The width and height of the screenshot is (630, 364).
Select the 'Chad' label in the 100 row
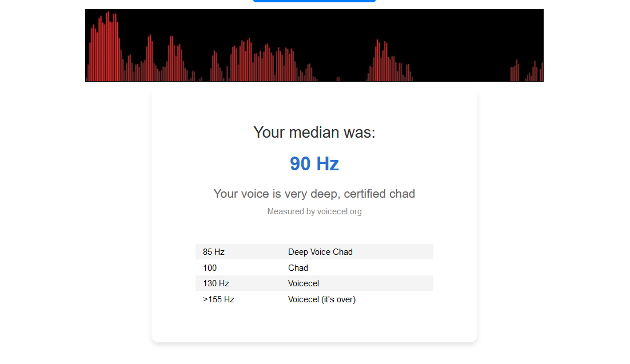click(x=298, y=268)
